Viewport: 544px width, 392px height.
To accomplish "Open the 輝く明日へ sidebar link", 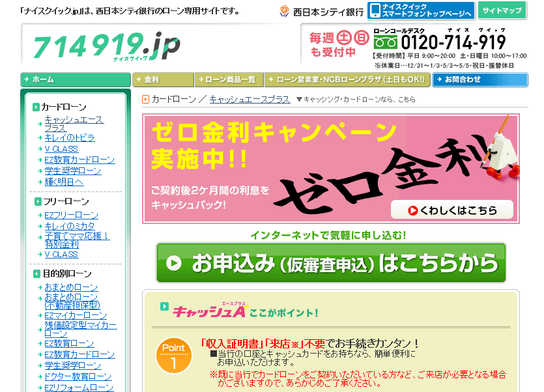I will 64,182.
